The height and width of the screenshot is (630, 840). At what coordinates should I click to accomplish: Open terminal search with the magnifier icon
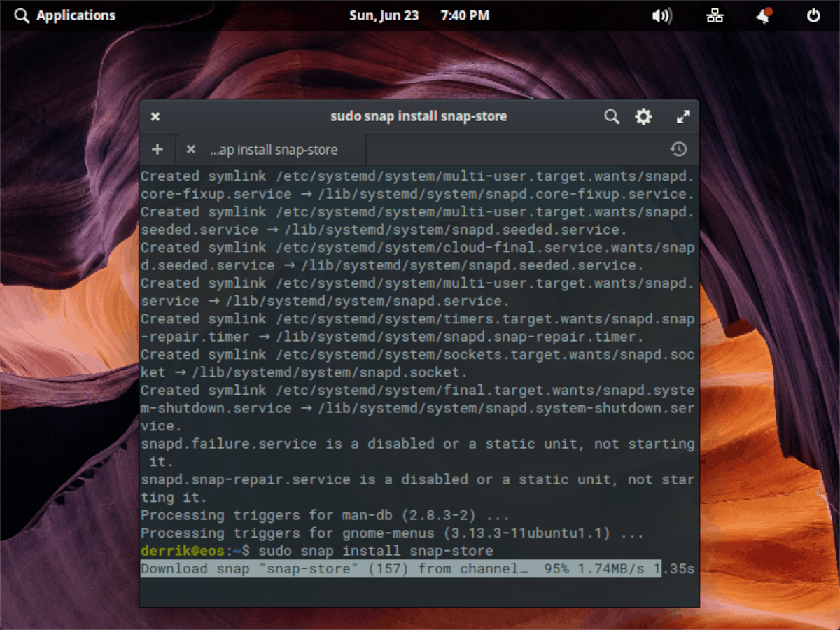point(612,116)
